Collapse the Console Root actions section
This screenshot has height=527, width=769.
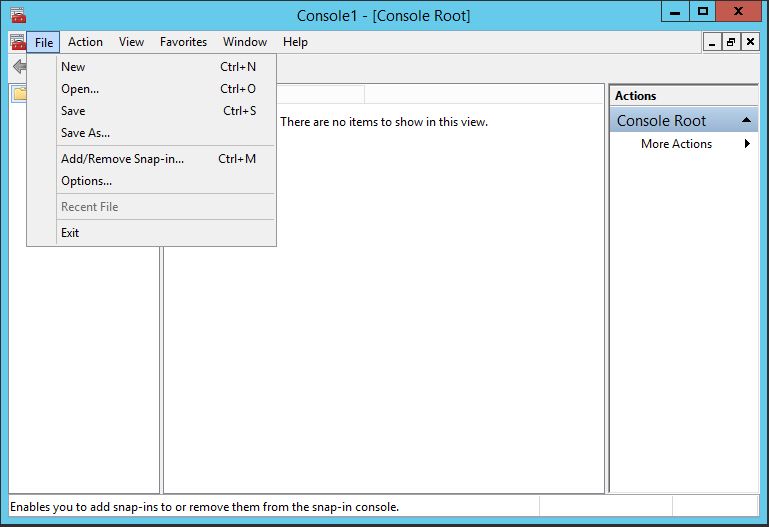point(746,121)
